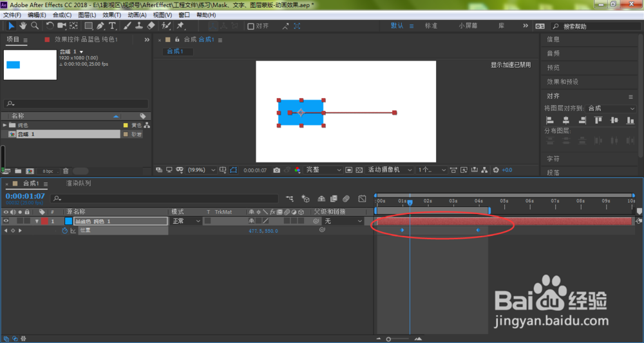644x343 pixels.
Task: Expand workspace overflow chevron
Action: tap(526, 26)
